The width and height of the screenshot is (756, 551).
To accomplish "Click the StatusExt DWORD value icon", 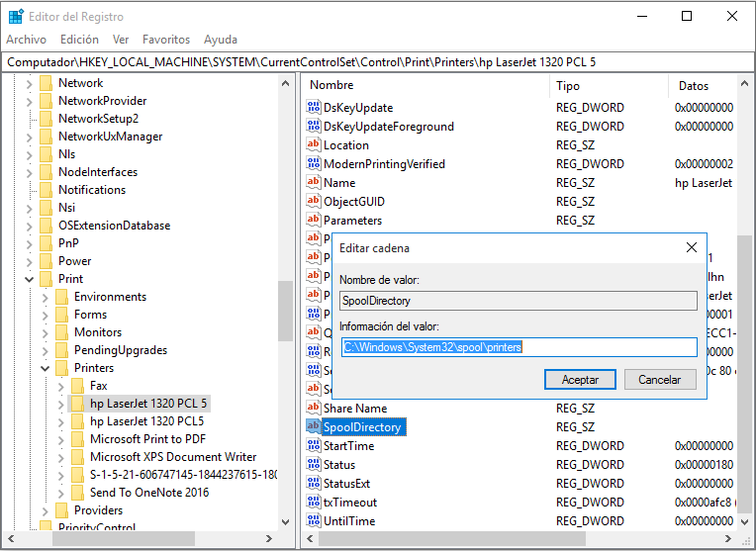I will (x=314, y=484).
